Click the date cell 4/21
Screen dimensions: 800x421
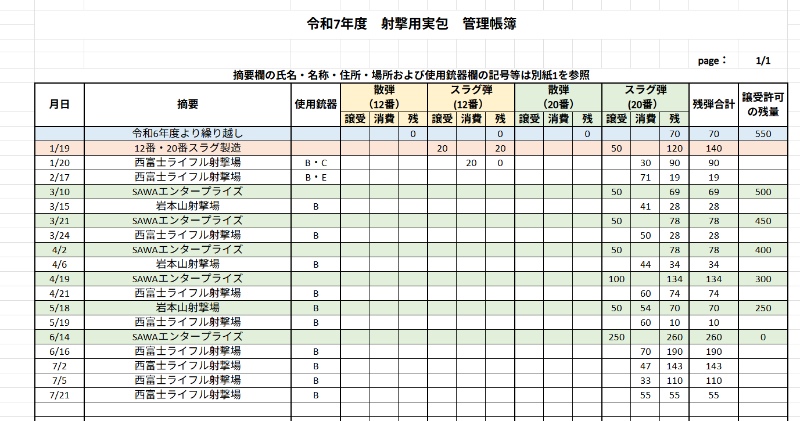pos(60,293)
